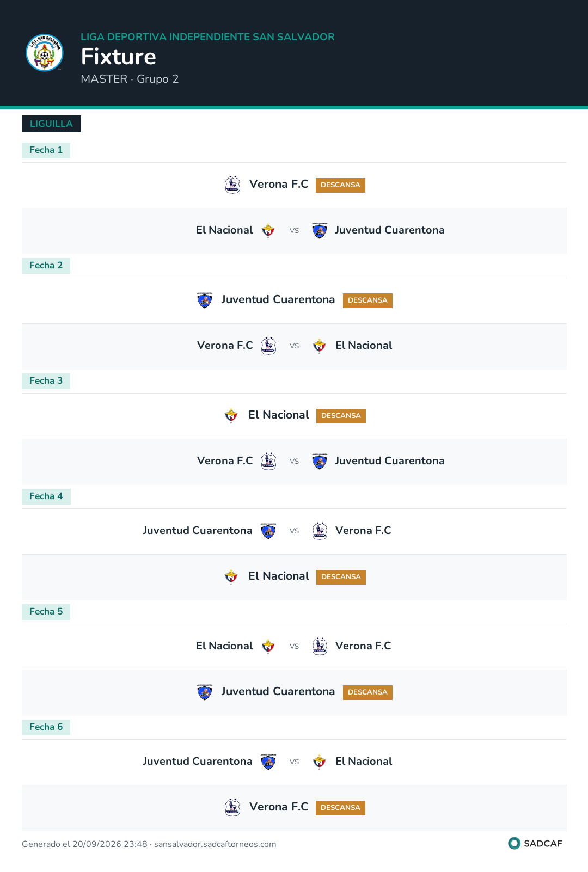Click the SADCAF logo icon in footer
Image resolution: width=588 pixels, height=872 pixels.
pyautogui.click(x=514, y=843)
